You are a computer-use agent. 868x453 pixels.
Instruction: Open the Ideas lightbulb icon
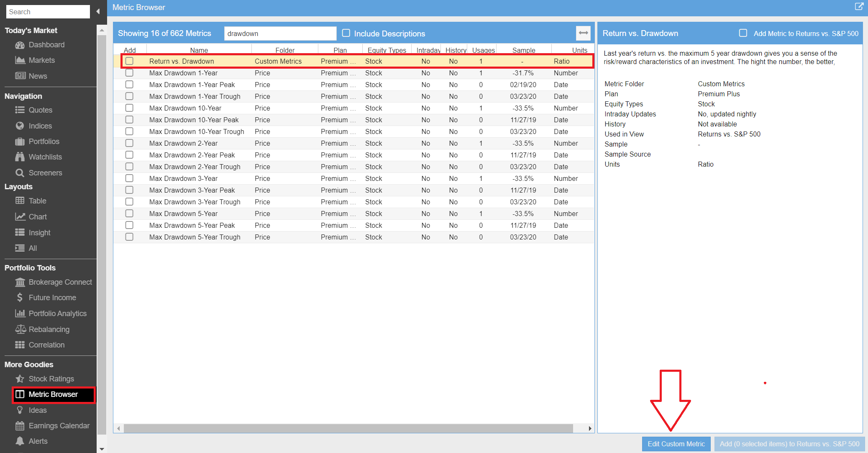pyautogui.click(x=20, y=410)
